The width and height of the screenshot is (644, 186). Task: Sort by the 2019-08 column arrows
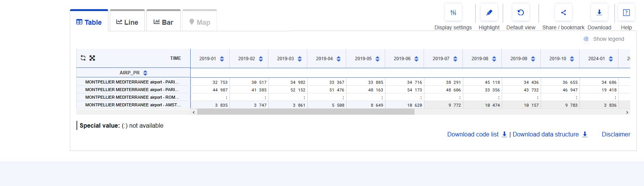click(494, 59)
